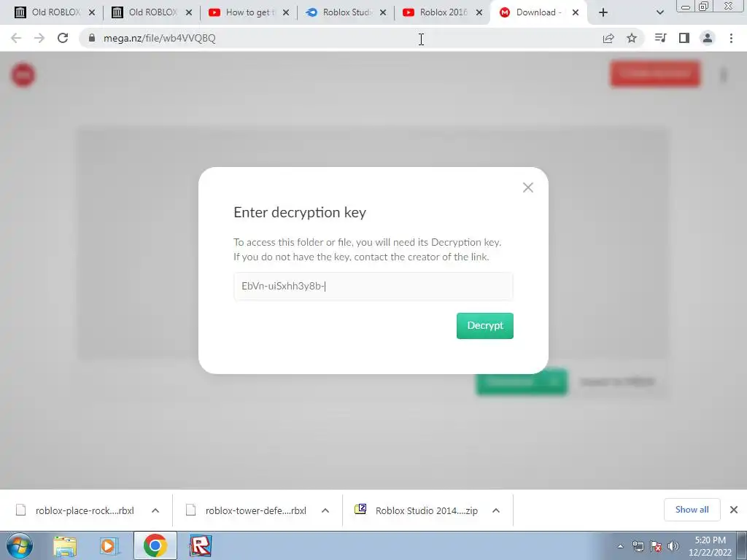Open Chrome profile menu
This screenshot has width=747, height=560.
708,38
